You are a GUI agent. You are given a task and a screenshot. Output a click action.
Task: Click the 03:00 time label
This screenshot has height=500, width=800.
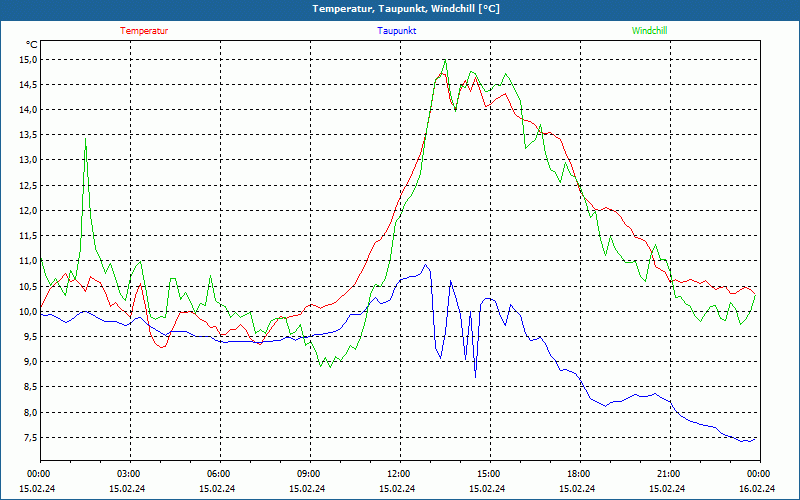tap(130, 474)
